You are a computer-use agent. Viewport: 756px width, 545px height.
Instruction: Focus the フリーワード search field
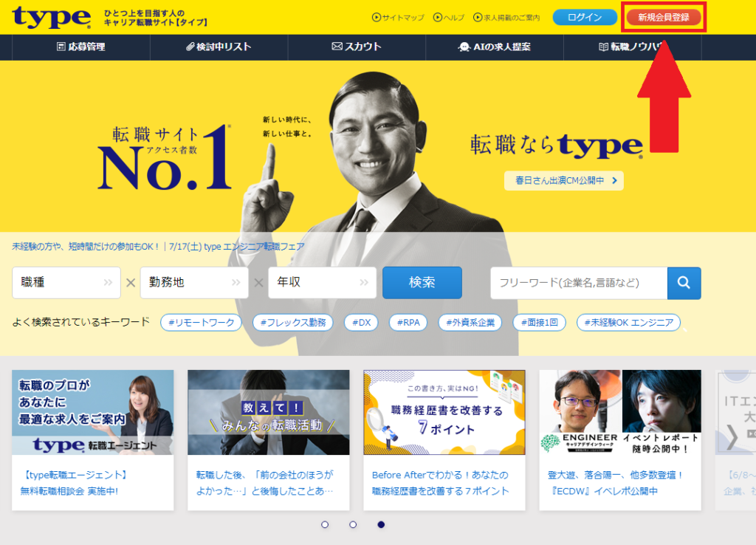point(579,283)
